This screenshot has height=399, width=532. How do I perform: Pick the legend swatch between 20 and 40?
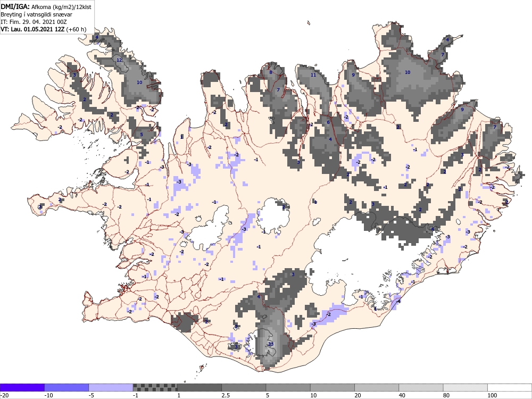point(377,387)
